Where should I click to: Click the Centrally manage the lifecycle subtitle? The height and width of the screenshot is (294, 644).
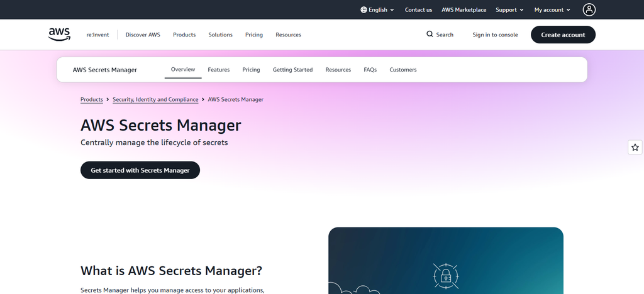(x=154, y=143)
